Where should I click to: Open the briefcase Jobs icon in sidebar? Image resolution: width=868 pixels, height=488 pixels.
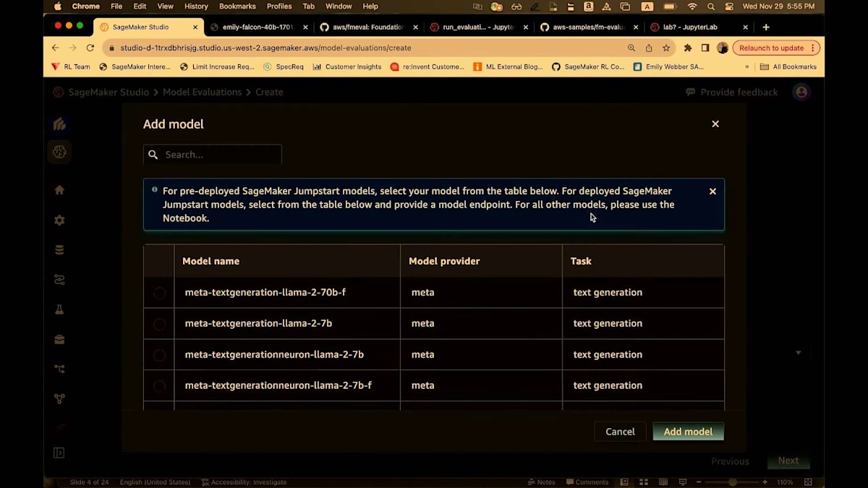[59, 339]
